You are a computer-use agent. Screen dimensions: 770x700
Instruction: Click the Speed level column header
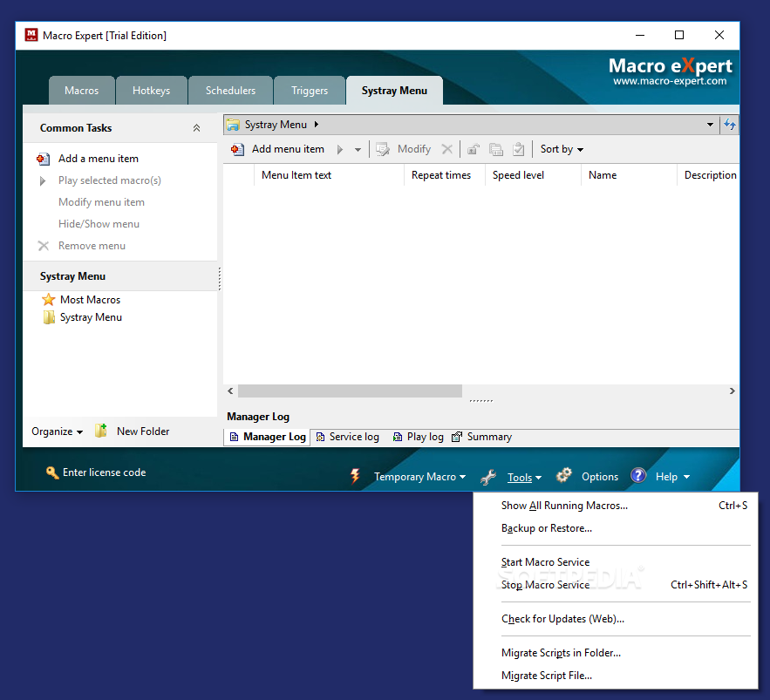[534, 175]
